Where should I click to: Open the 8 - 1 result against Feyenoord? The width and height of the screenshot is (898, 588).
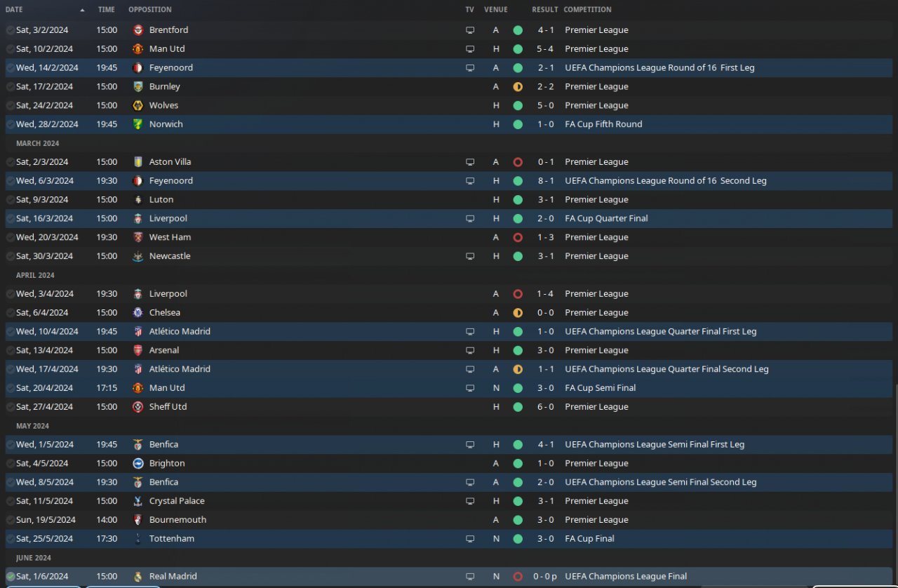tap(545, 181)
